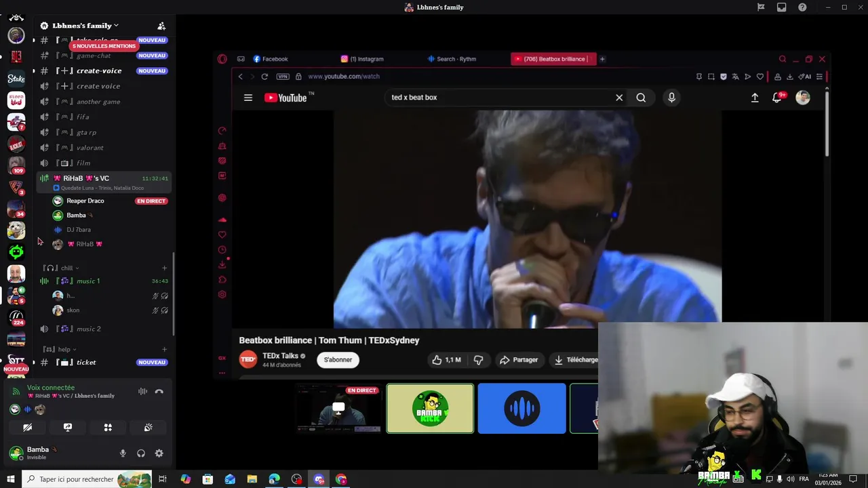Join the valorant voice channel
The image size is (868, 488).
click(x=90, y=148)
